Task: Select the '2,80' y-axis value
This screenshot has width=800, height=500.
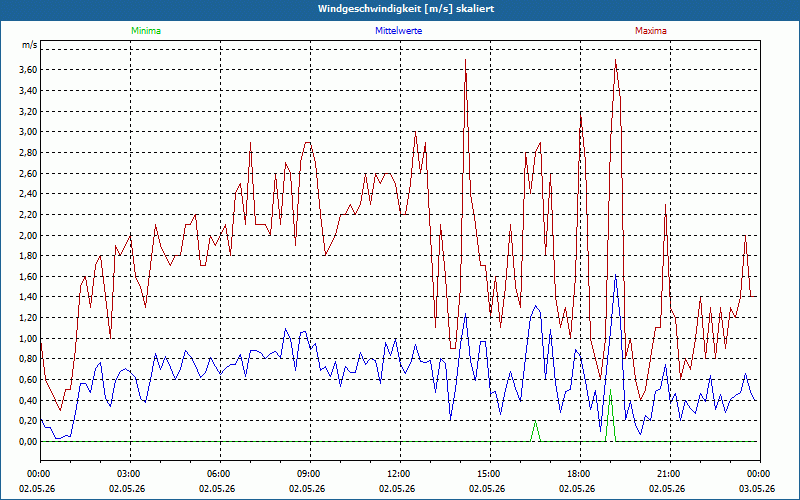Action: pos(28,153)
